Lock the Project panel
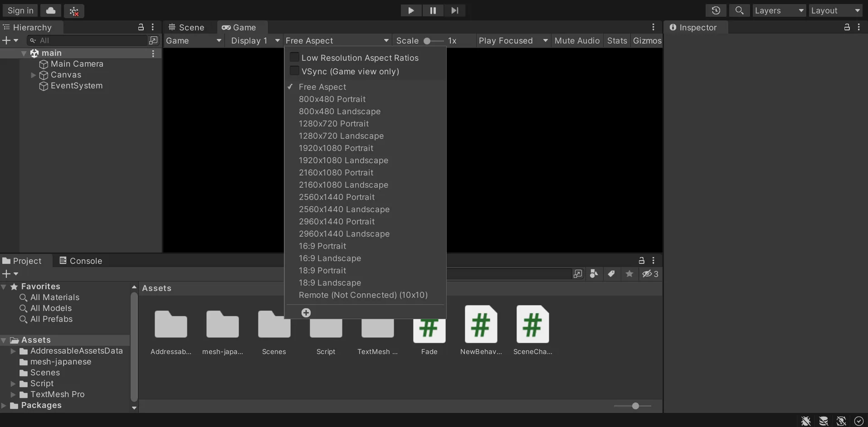 pos(641,261)
